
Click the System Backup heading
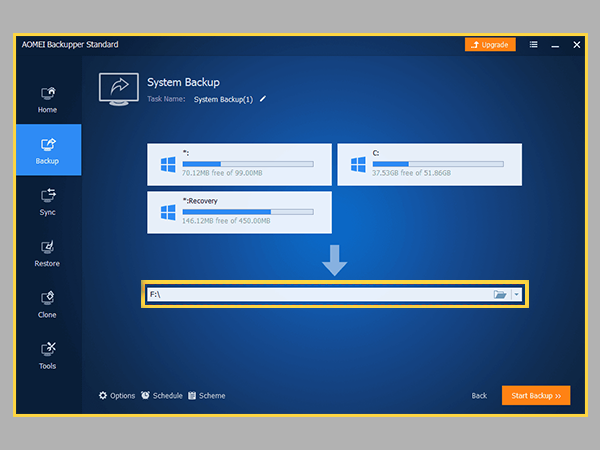pyautogui.click(x=183, y=82)
